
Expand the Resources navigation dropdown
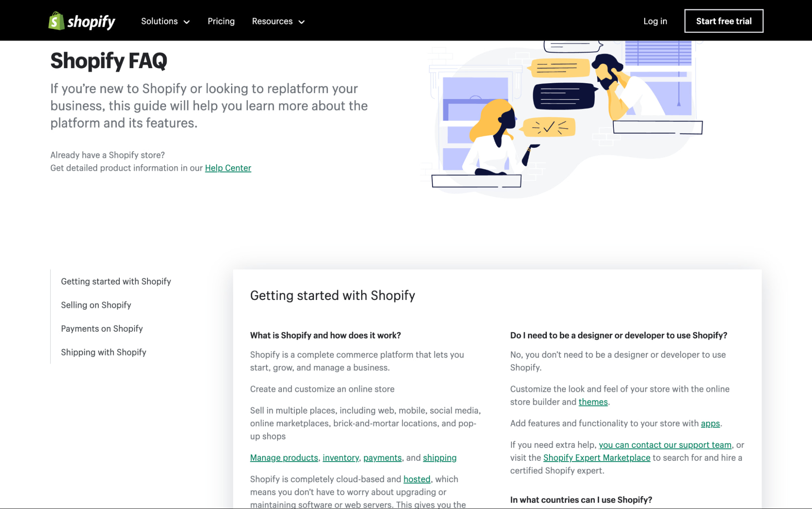[x=279, y=21]
